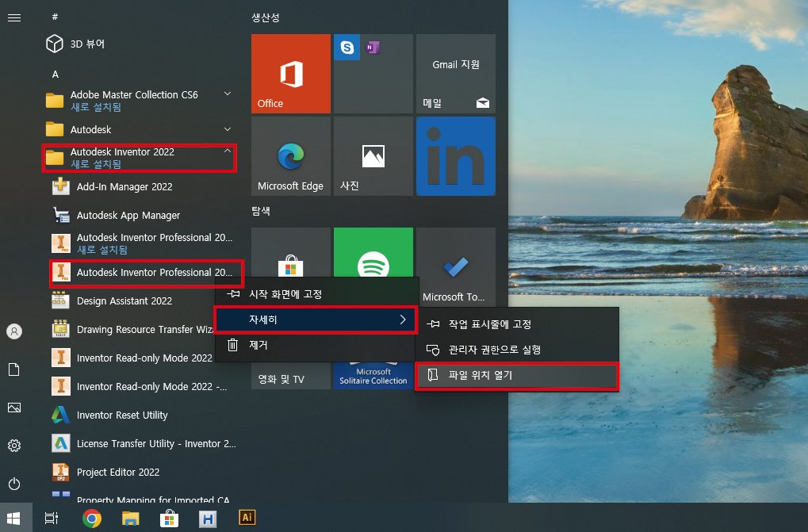Click the user account icon
This screenshot has height=532, width=808.
tap(14, 331)
